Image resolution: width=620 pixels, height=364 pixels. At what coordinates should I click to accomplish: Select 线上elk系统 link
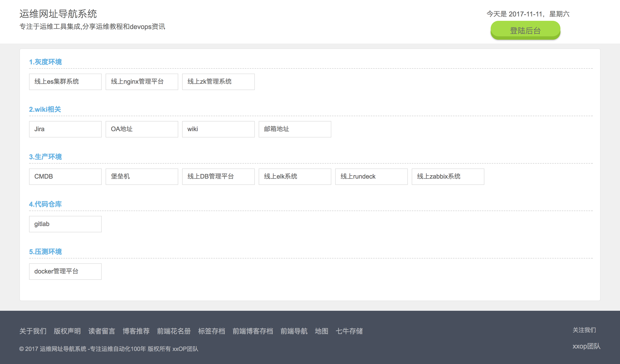(295, 177)
